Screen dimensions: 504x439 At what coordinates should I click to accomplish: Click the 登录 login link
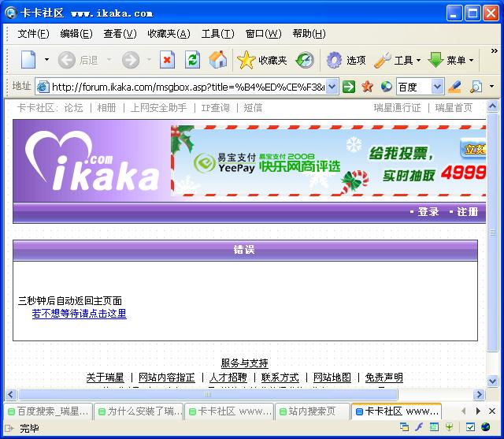coord(428,212)
